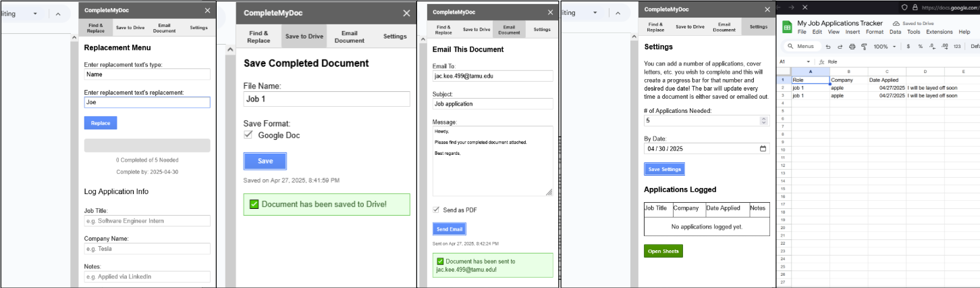The width and height of the screenshot is (980, 288).
Task: Click the browser shield tracking-protection icon
Action: (904, 7)
